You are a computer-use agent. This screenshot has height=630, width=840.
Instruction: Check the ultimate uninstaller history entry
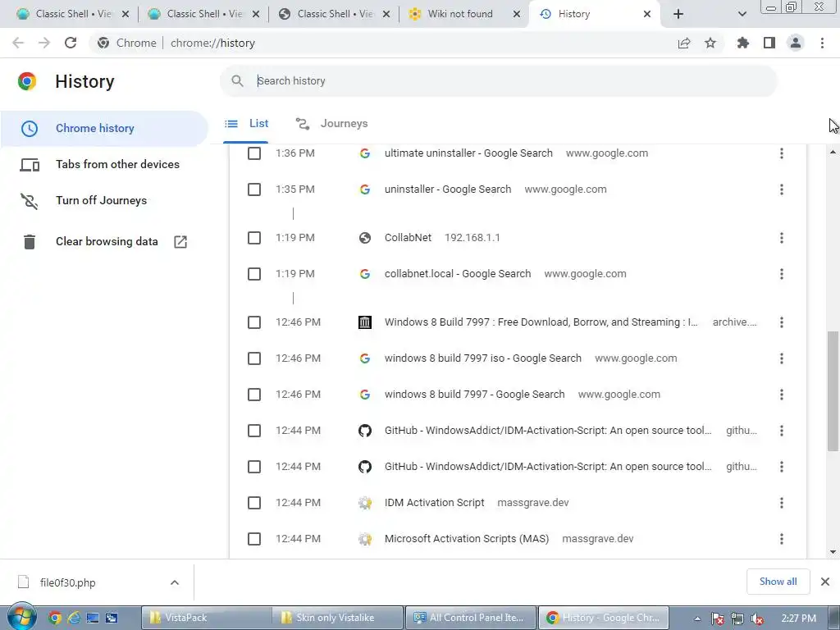point(254,153)
